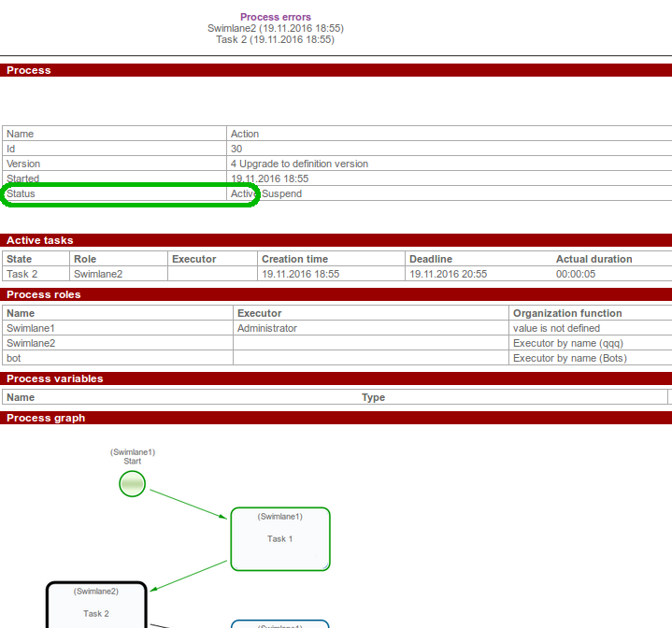Collapse the Process variables section header
The width and height of the screenshot is (672, 628).
55,378
